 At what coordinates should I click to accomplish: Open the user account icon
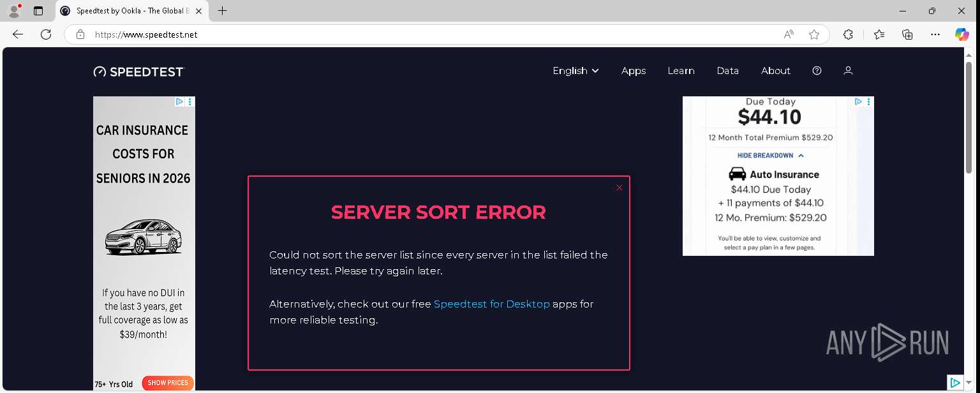(848, 71)
